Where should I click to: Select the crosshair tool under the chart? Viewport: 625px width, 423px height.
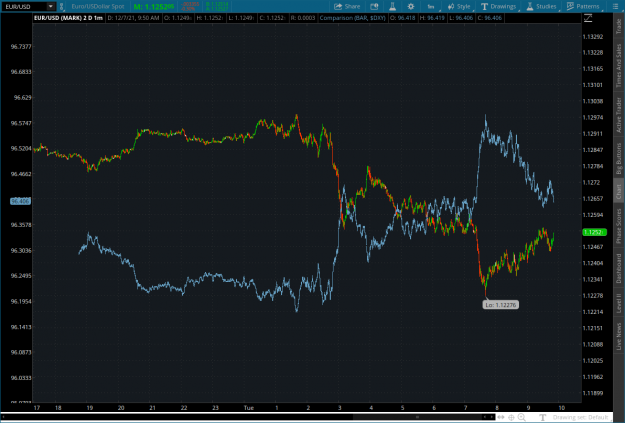(511, 417)
